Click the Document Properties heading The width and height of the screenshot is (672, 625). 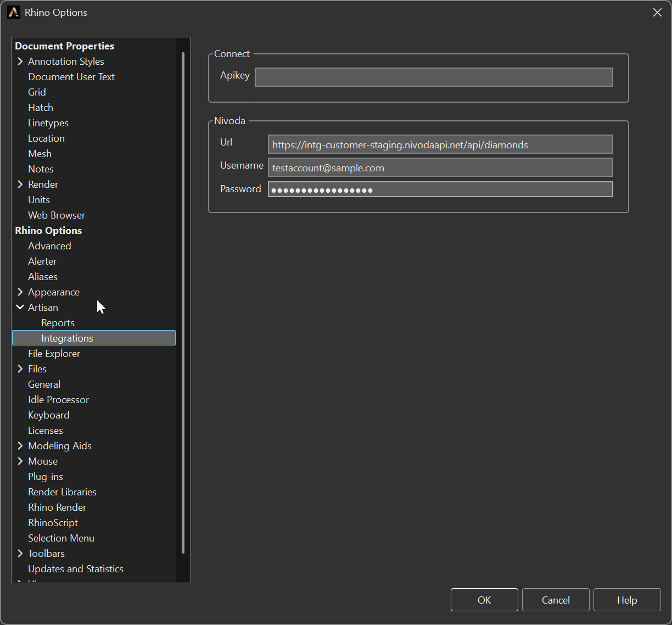click(64, 46)
